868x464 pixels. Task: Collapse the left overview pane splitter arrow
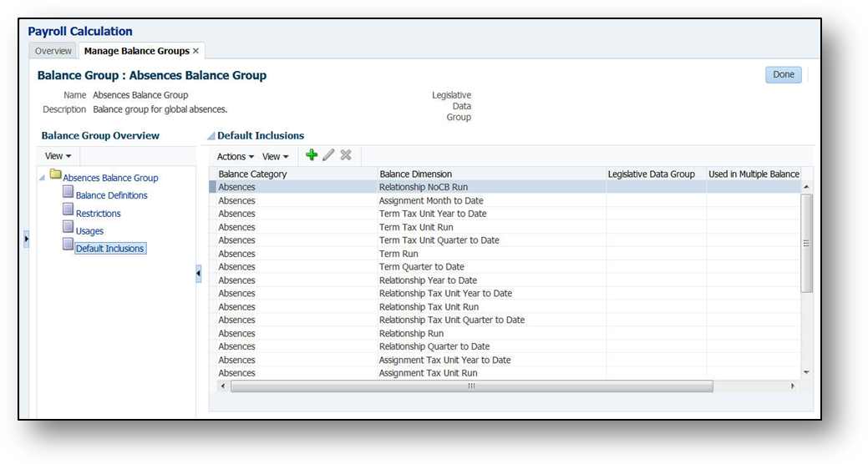coord(198,274)
